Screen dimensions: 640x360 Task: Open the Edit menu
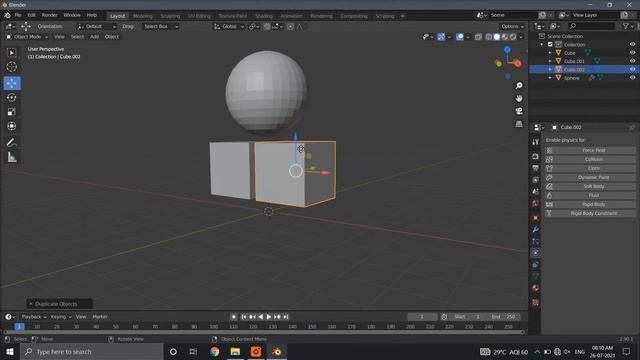[31, 15]
